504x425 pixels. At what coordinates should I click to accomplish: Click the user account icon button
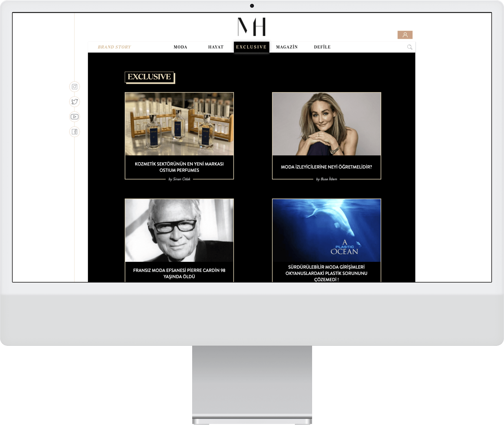click(x=405, y=35)
